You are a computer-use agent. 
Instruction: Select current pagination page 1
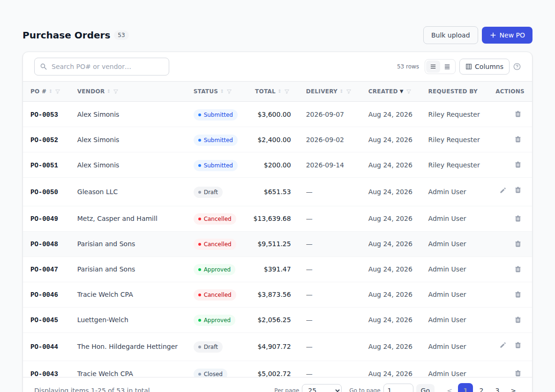click(465, 388)
